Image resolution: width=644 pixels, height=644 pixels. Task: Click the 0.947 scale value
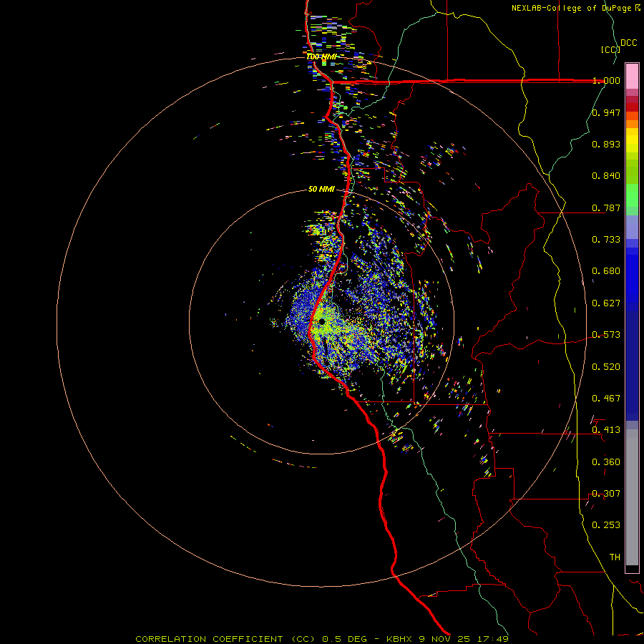pos(606,112)
